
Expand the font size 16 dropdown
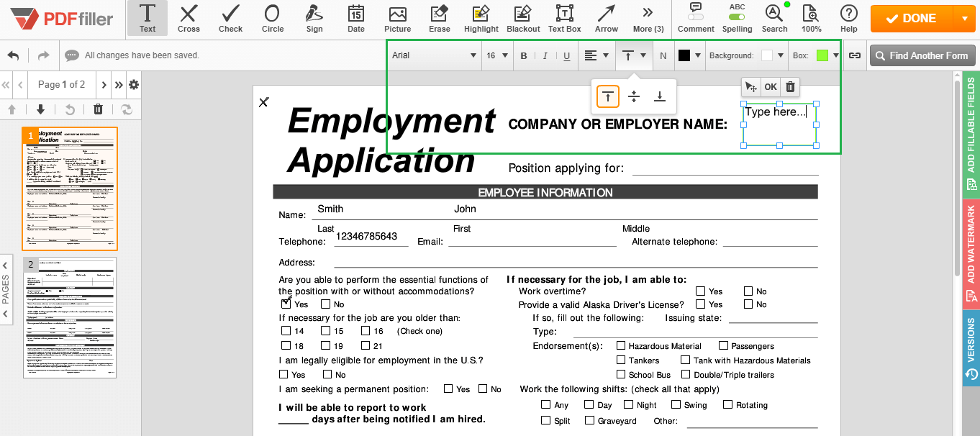[x=497, y=55]
